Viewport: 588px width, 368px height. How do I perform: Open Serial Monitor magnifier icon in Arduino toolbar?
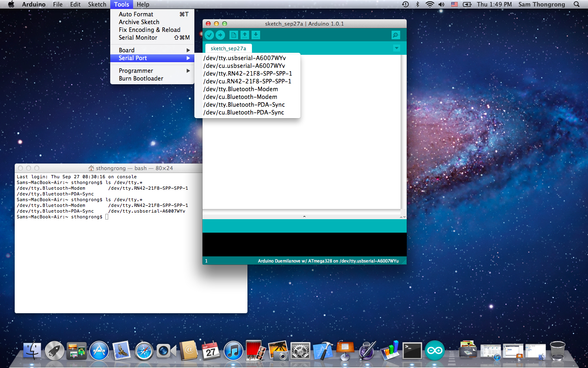[396, 35]
